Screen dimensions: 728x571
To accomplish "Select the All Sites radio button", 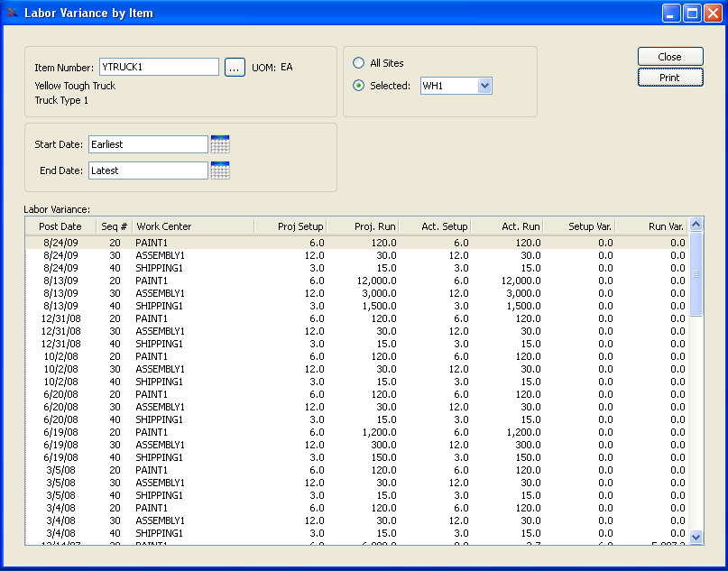I will coord(359,63).
